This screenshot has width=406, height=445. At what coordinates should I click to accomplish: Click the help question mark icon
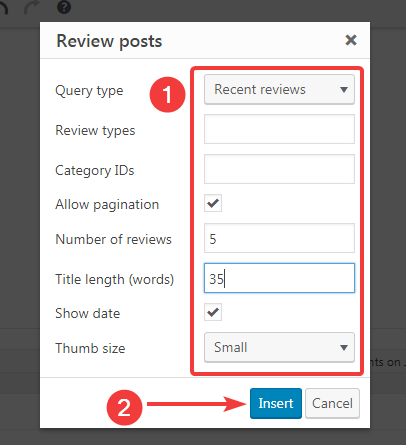[64, 7]
